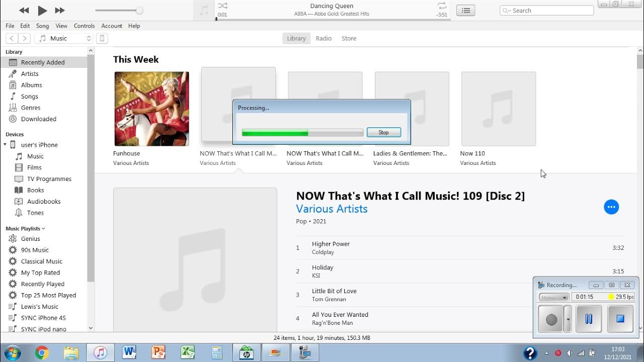Image resolution: width=644 pixels, height=362 pixels.
Task: Select the Little Bit of Love track
Action: tap(460, 295)
